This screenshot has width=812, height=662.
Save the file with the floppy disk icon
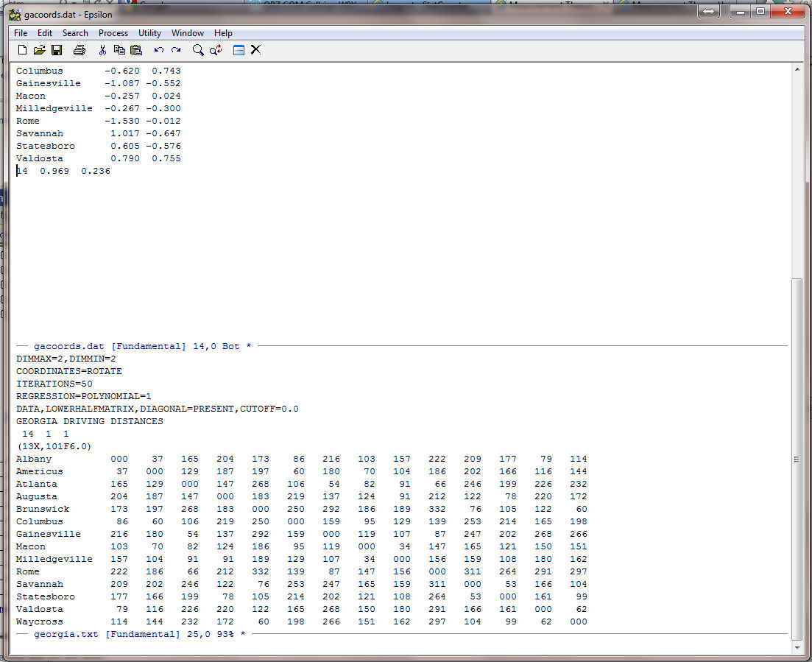[57, 50]
